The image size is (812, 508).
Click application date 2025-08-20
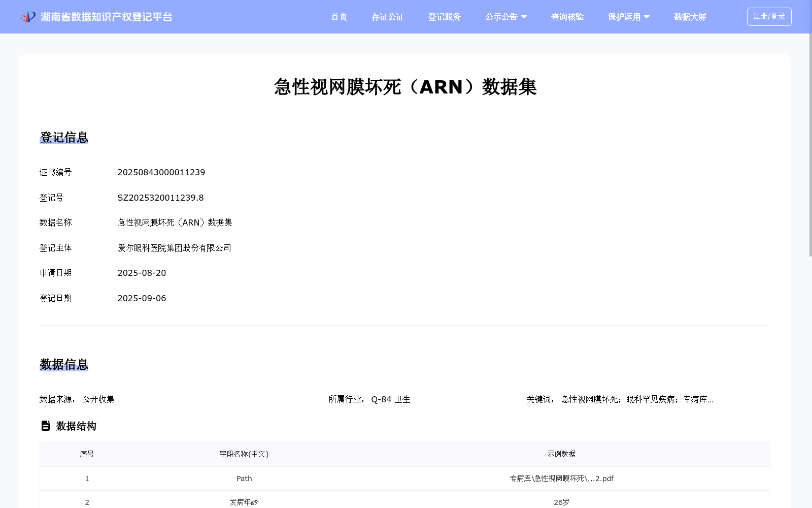[x=142, y=273]
